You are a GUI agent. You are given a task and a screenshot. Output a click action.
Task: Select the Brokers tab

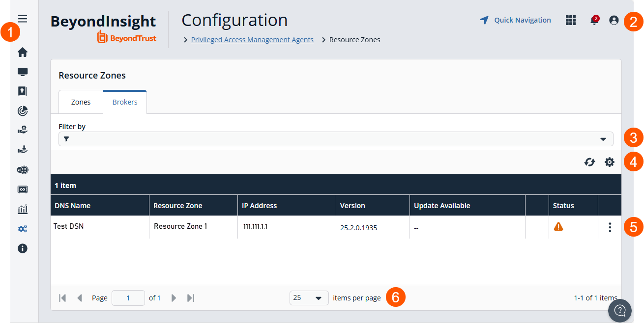coord(125,102)
